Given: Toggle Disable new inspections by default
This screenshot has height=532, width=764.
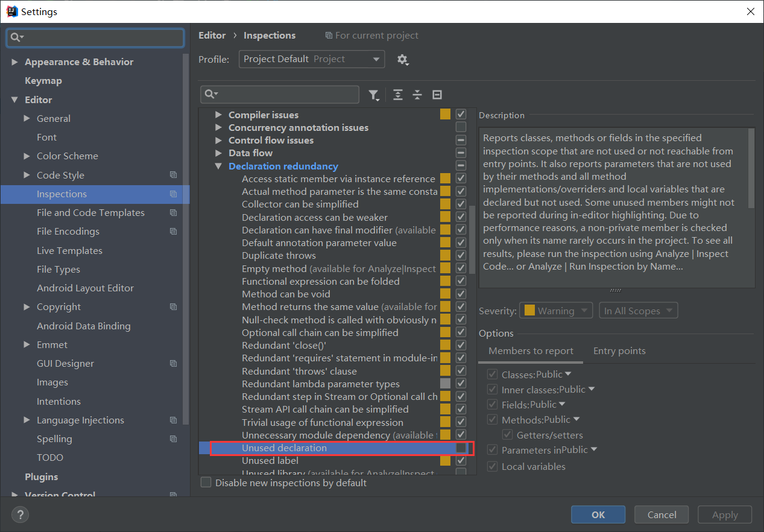Looking at the screenshot, I should 206,483.
